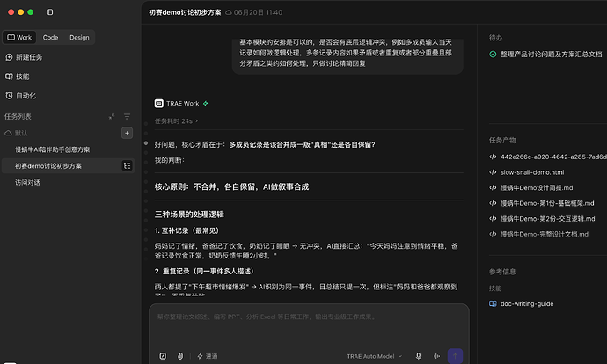Click the list icon on 初赛demo讨论初步方案 row
This screenshot has width=607, height=364.
point(127,165)
